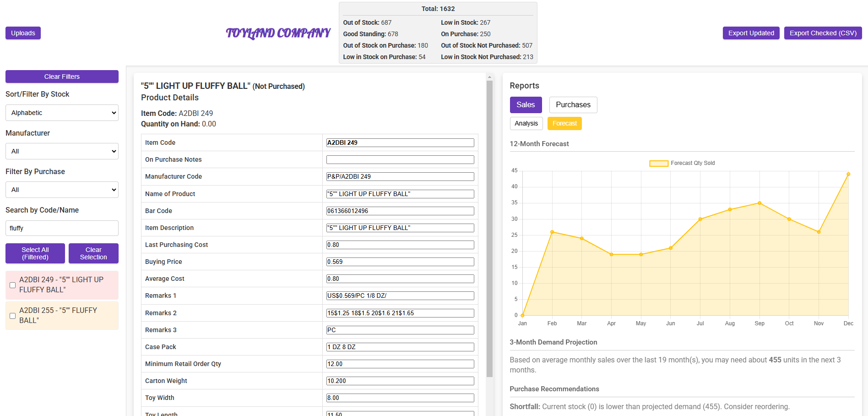Viewport: 868px width, 416px height.
Task: Click the Search by Code/Name field
Action: [62, 228]
